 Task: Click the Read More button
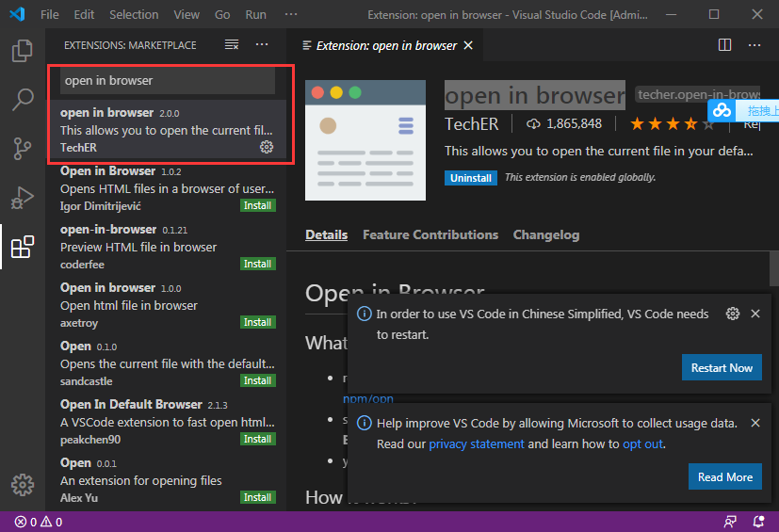[725, 476]
